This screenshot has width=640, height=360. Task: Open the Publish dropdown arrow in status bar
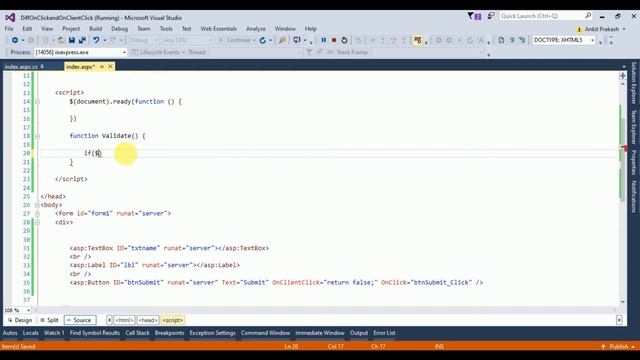click(x=633, y=347)
